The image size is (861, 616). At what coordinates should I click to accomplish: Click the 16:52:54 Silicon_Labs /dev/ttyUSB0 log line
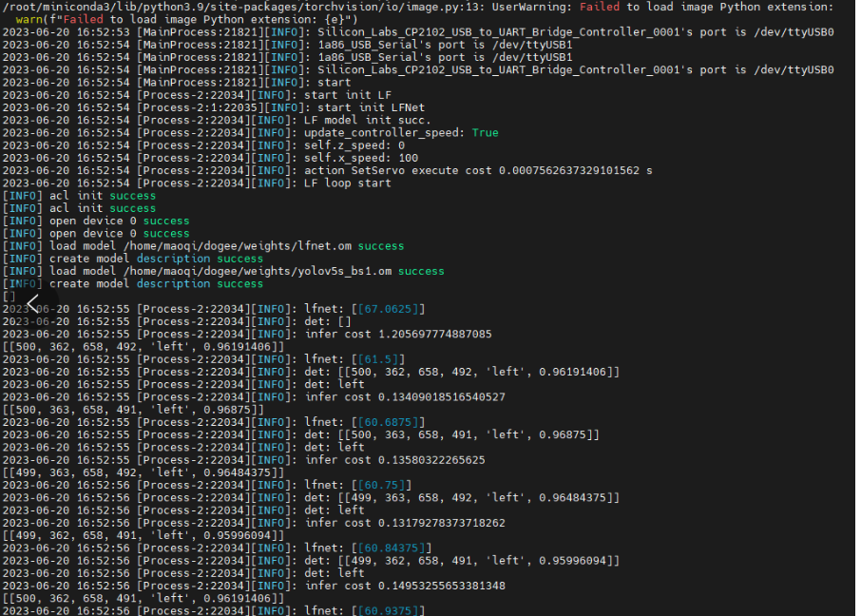coord(418,69)
